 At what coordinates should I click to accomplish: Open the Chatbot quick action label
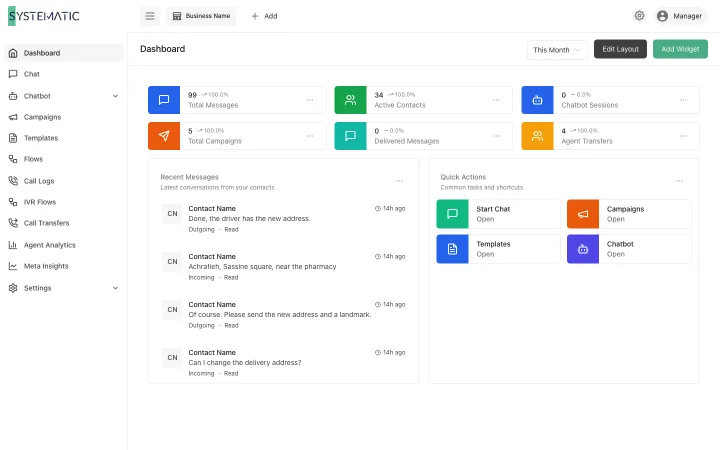(x=620, y=244)
